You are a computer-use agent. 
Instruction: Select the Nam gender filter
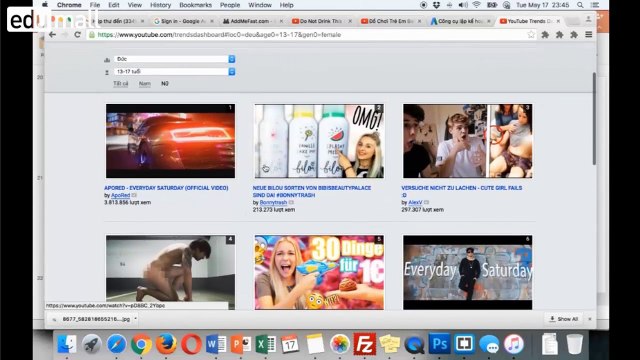(144, 84)
